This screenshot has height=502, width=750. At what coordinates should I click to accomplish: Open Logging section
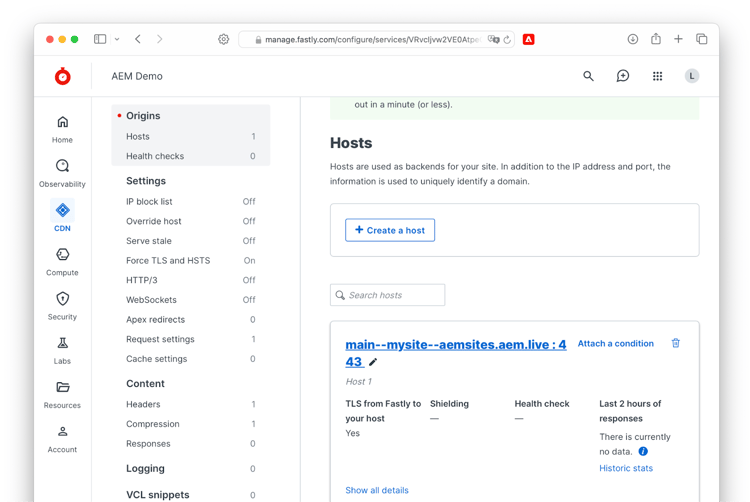[x=190, y=469]
